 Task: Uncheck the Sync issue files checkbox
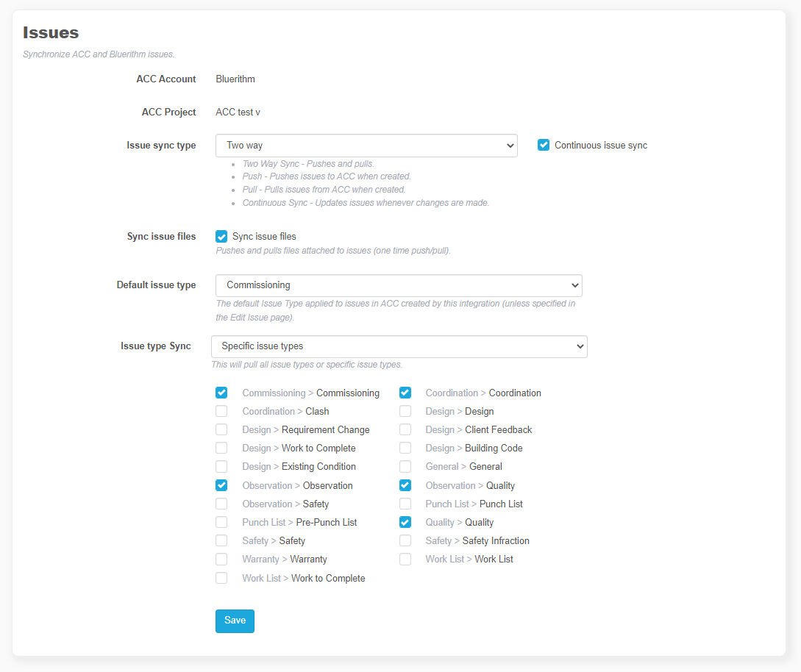pyautogui.click(x=221, y=237)
